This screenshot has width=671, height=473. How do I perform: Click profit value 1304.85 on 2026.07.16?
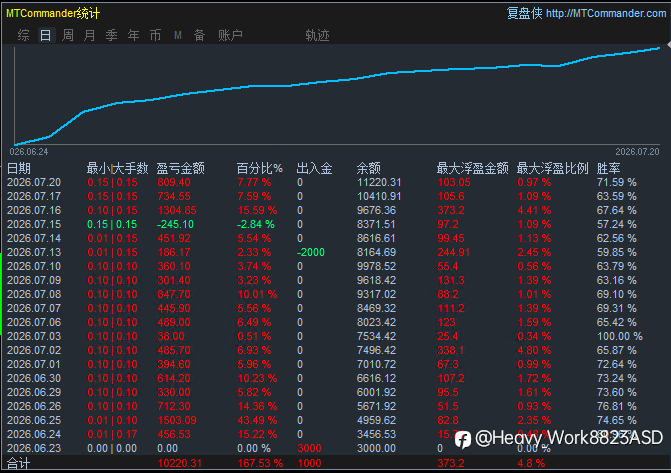pyautogui.click(x=177, y=210)
